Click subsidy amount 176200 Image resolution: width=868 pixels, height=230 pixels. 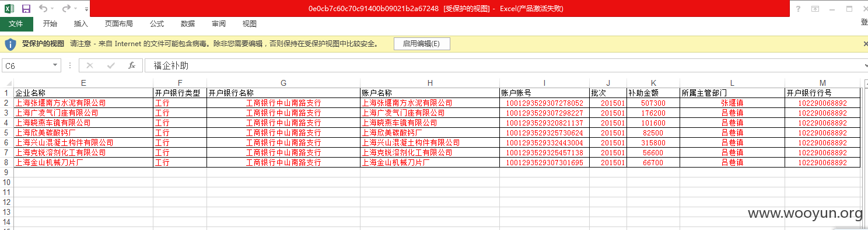click(653, 113)
